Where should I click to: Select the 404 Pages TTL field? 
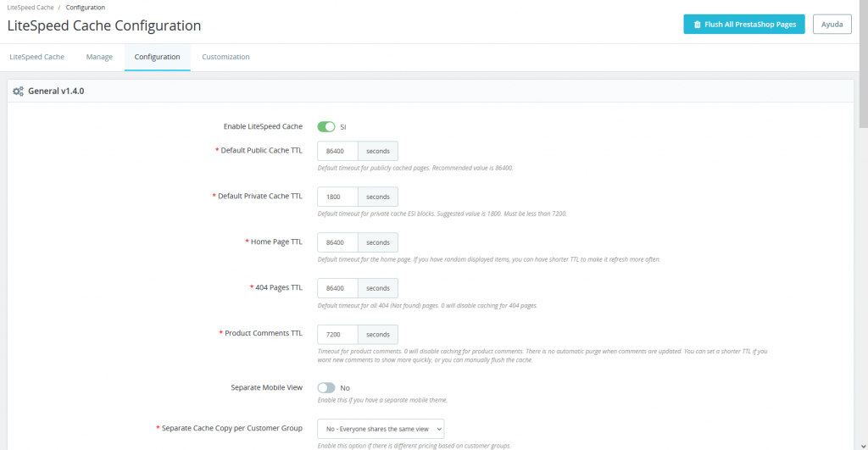(x=337, y=288)
